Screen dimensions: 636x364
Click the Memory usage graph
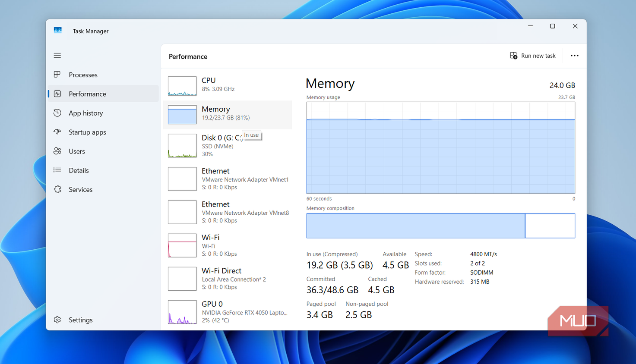[x=440, y=148]
